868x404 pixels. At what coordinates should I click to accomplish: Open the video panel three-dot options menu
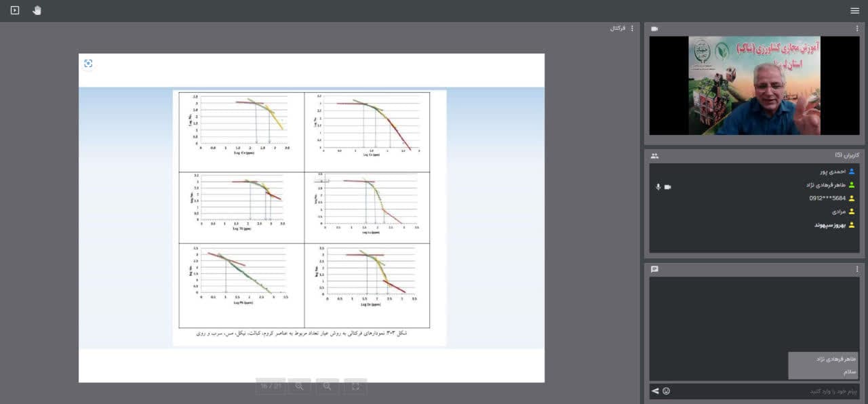[x=857, y=28]
